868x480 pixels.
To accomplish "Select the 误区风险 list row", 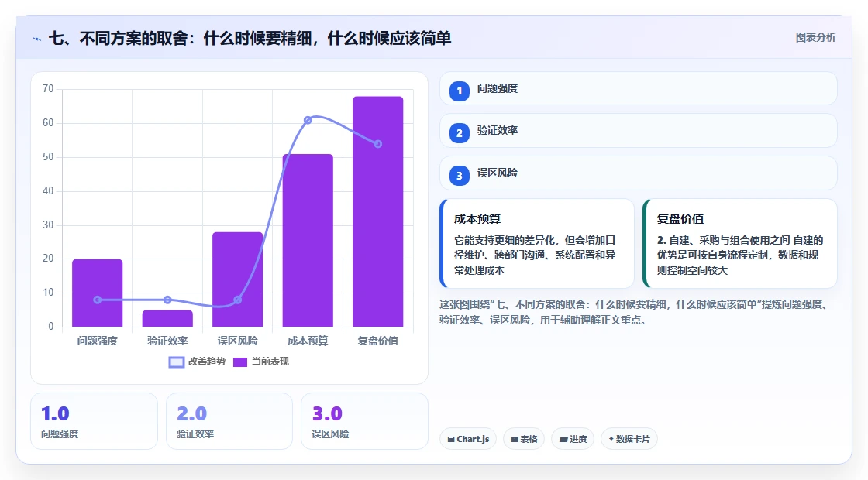I will [639, 173].
